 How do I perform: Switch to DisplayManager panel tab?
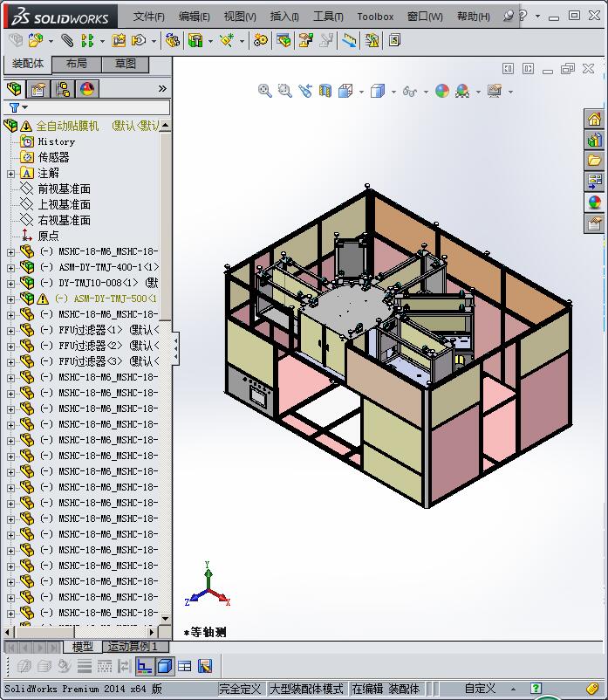click(x=87, y=89)
